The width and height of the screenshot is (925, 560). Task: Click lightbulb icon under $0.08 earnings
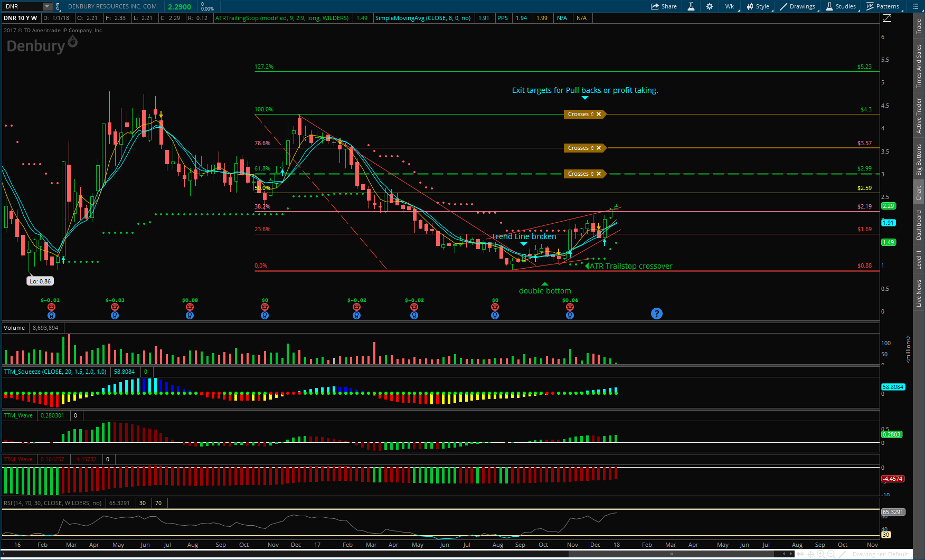pos(190,315)
